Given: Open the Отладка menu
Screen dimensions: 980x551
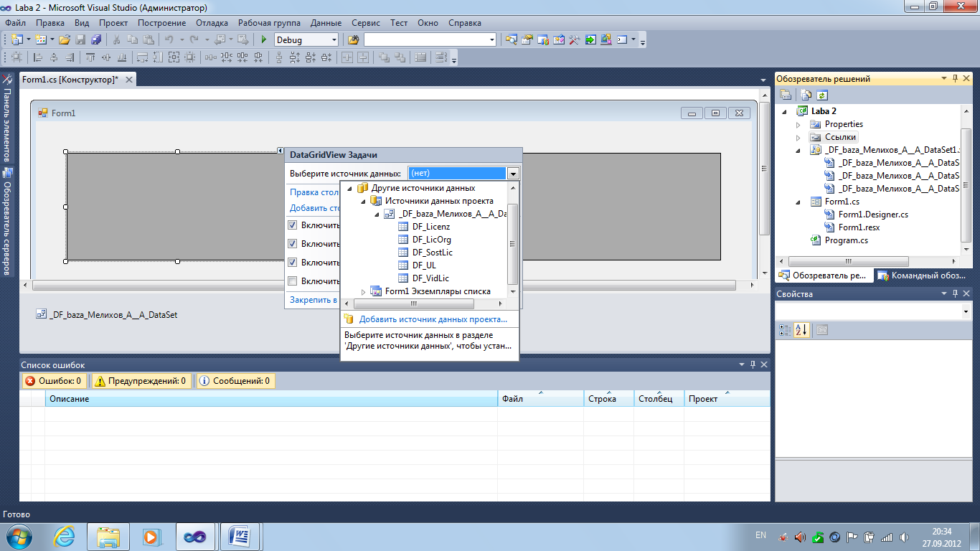Looking at the screenshot, I should 212,23.
